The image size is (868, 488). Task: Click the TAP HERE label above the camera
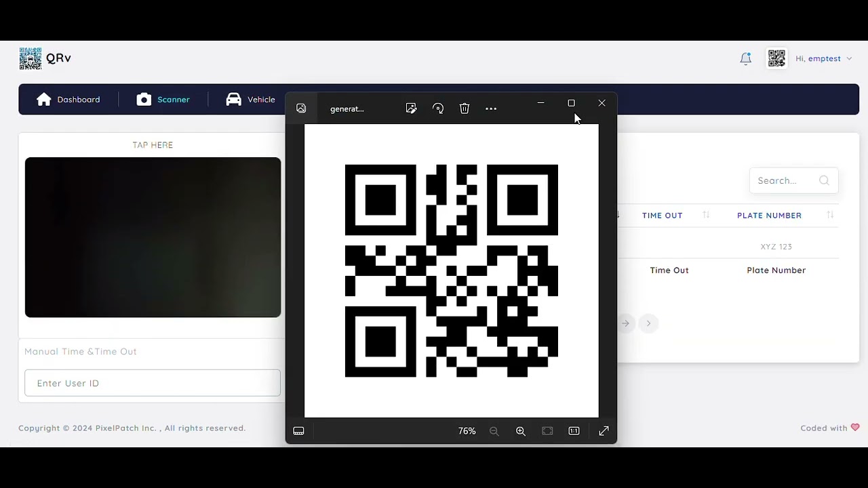(x=153, y=145)
